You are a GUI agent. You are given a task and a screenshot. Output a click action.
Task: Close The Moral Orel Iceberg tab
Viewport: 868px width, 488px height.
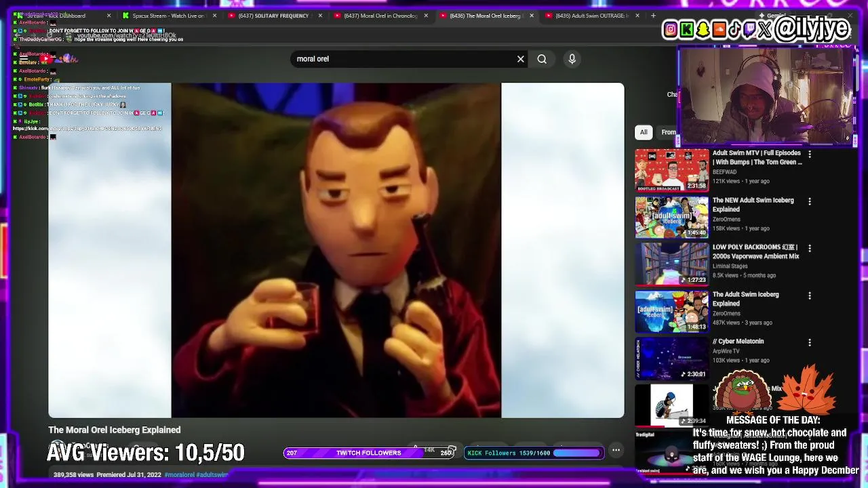point(532,16)
